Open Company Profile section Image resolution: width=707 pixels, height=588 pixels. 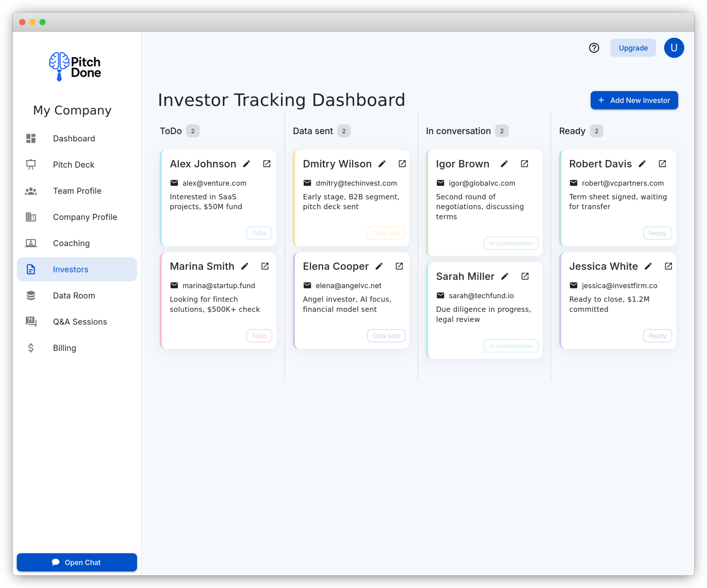pyautogui.click(x=77, y=217)
